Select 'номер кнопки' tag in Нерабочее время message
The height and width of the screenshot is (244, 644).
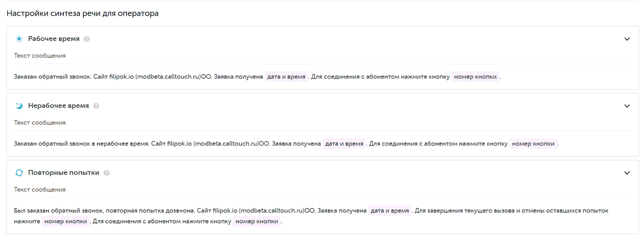pyautogui.click(x=533, y=144)
